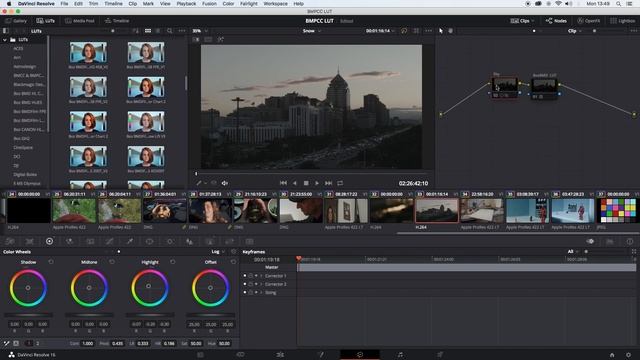Open the Camera Raw palette icon
This screenshot has height=360, width=640.
pos(10,241)
